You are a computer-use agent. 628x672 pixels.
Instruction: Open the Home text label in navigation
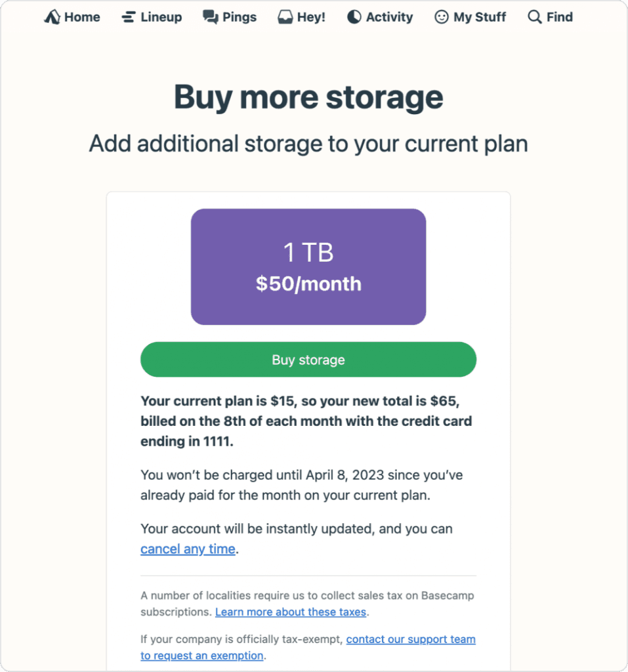[x=82, y=18]
